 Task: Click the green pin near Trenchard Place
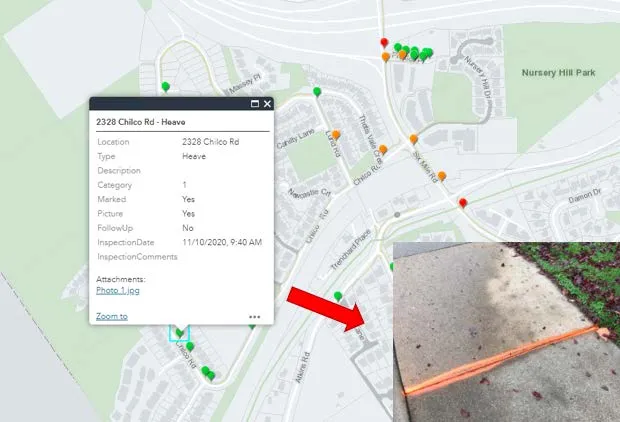tap(338, 296)
